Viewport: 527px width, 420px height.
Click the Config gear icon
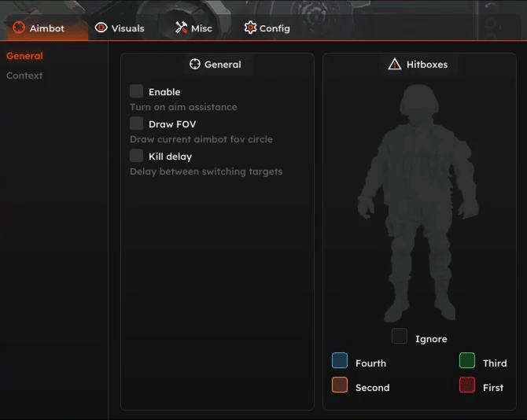click(x=250, y=28)
